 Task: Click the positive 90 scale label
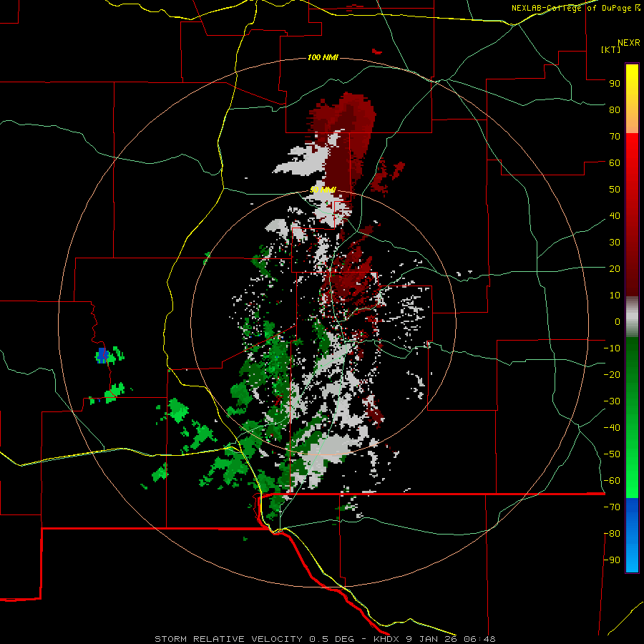(x=615, y=84)
